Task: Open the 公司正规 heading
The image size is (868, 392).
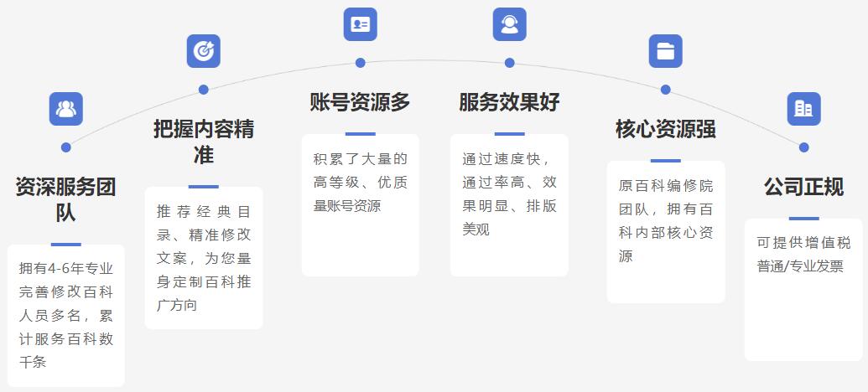Action: (803, 187)
